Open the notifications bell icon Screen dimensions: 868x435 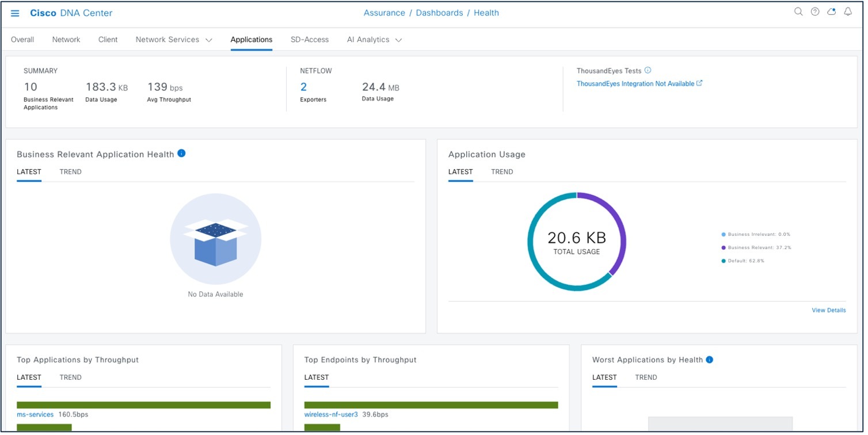tap(848, 12)
